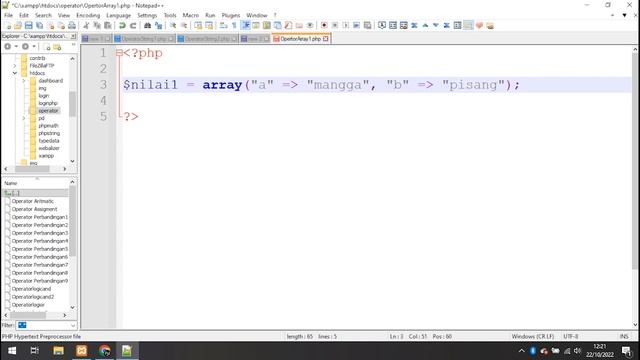
Task: Expand the pd folder node
Action: 24,118
